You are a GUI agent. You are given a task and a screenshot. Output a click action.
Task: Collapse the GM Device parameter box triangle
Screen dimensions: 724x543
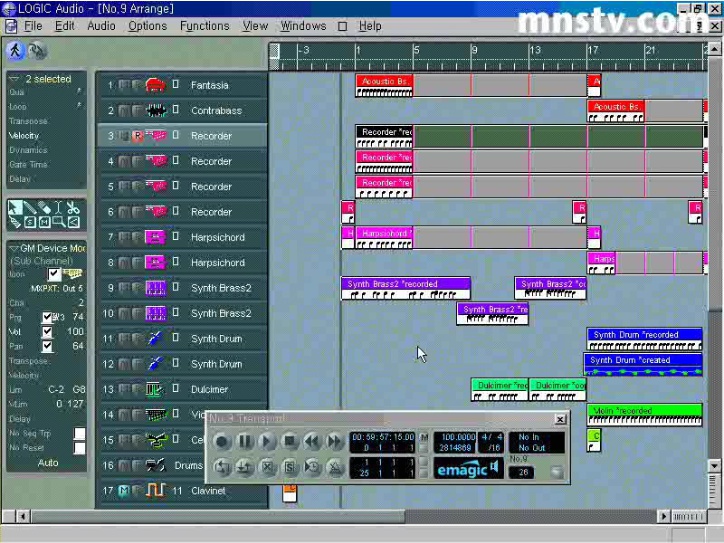click(13, 248)
